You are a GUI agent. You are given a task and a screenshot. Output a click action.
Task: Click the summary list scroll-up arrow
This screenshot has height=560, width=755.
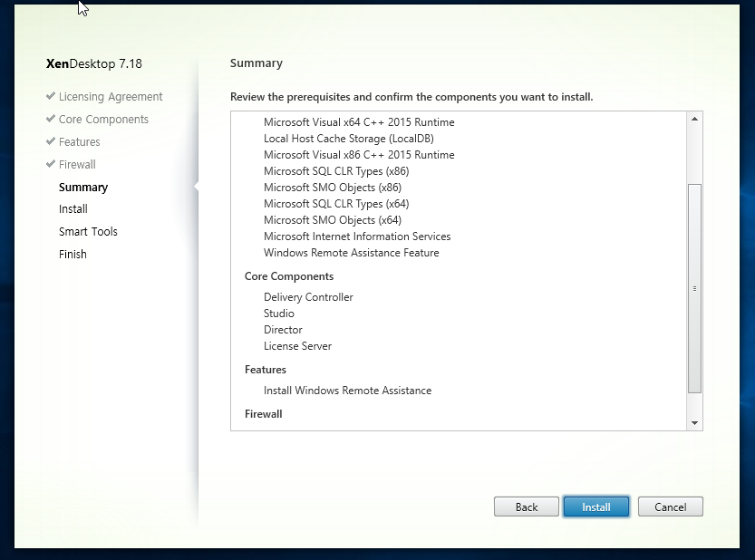pyautogui.click(x=694, y=119)
